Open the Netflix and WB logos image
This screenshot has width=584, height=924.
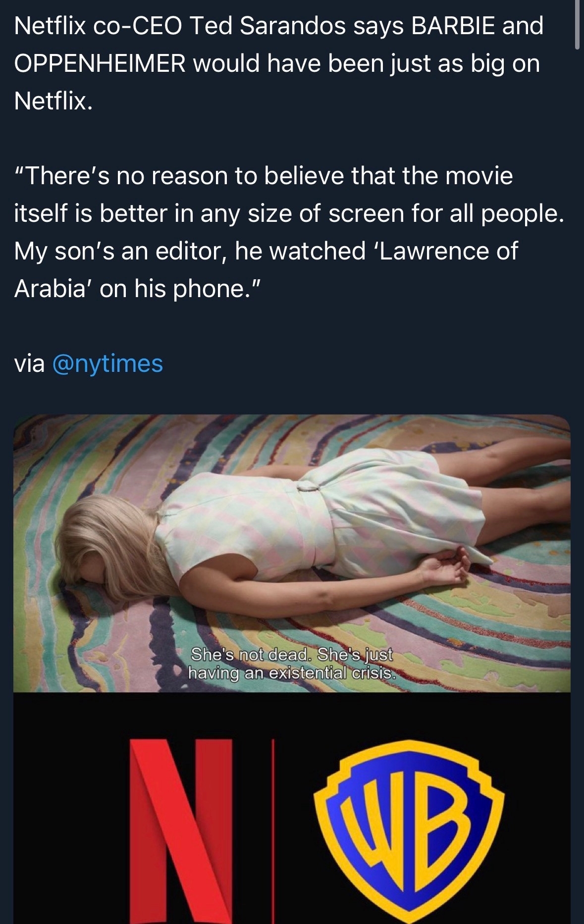tap(292, 808)
